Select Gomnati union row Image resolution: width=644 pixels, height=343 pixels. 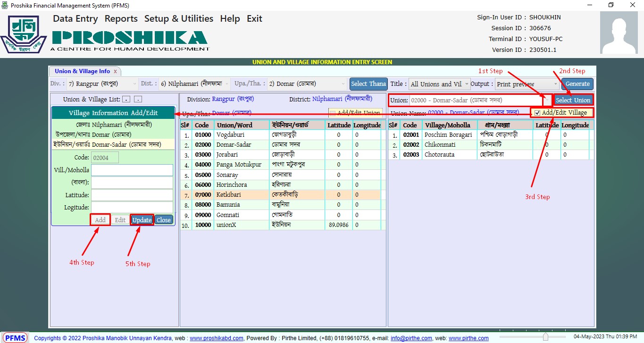coord(280,215)
